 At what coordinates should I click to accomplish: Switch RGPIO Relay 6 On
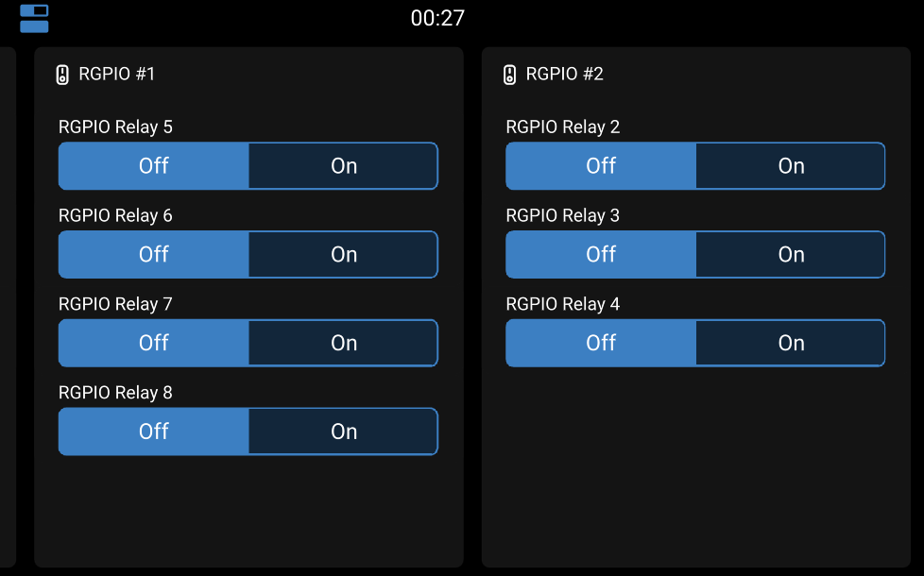(x=343, y=255)
